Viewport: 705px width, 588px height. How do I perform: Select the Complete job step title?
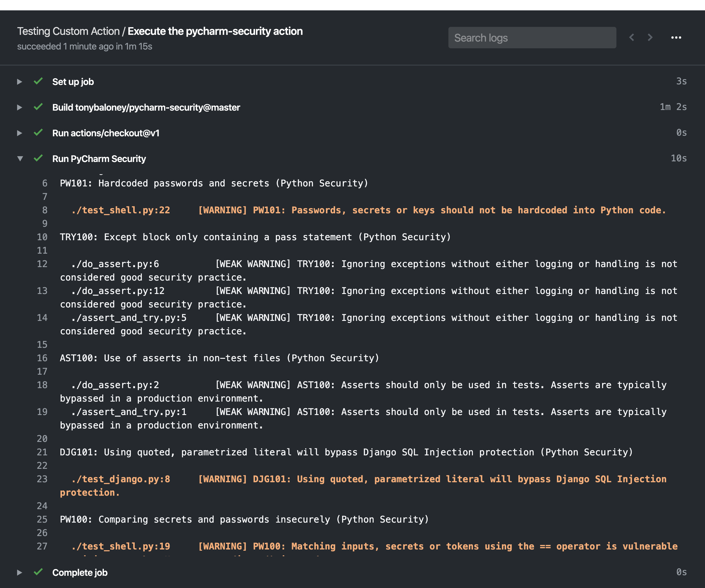[80, 572]
